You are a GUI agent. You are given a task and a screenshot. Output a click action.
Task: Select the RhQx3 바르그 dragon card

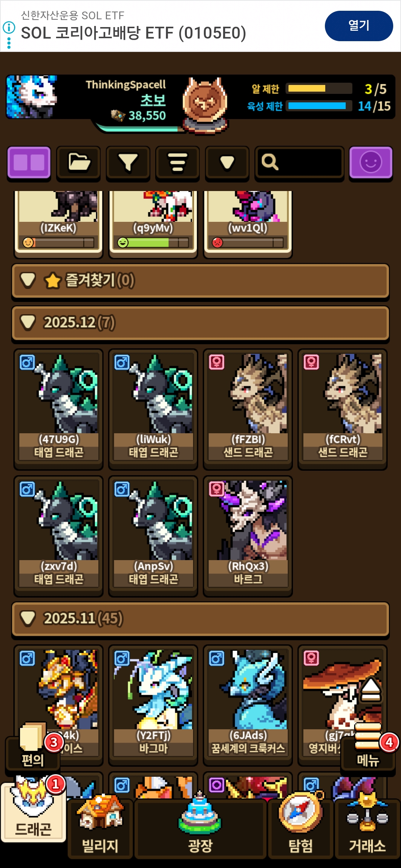[248, 536]
